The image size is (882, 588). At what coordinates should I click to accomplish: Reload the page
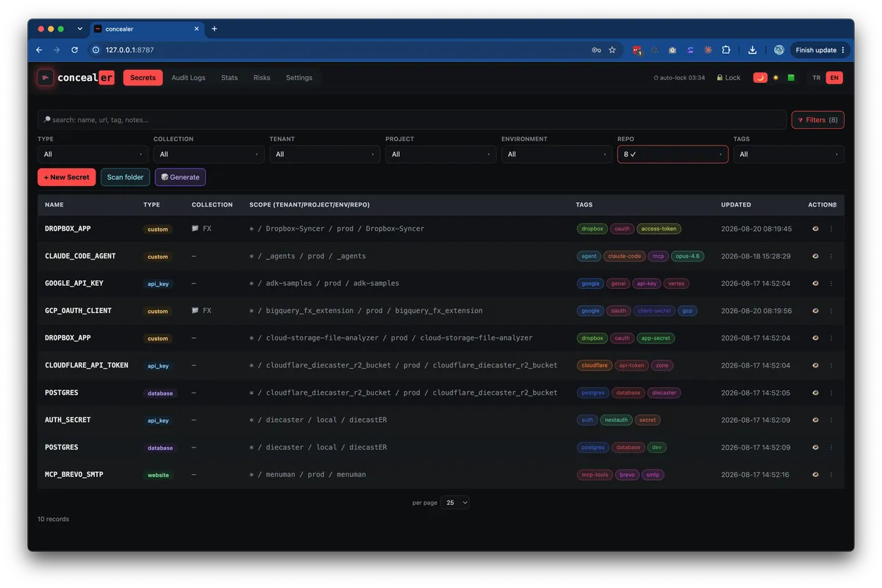pyautogui.click(x=74, y=50)
